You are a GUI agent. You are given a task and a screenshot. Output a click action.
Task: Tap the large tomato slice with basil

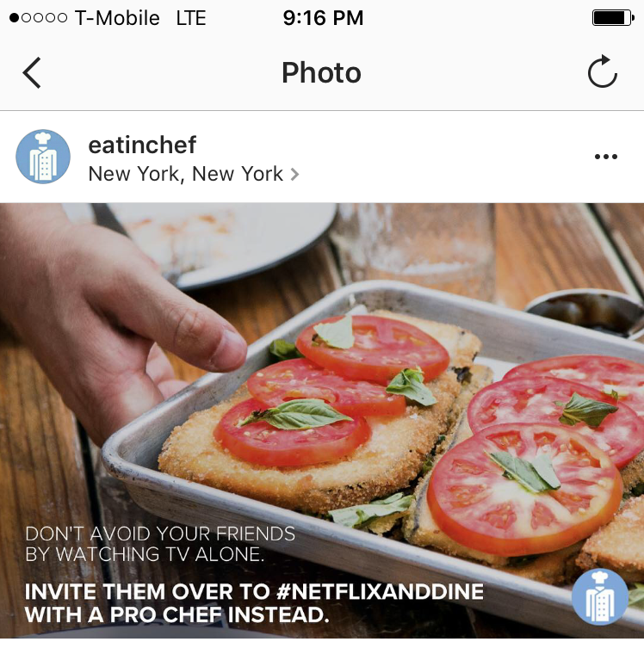click(x=524, y=490)
